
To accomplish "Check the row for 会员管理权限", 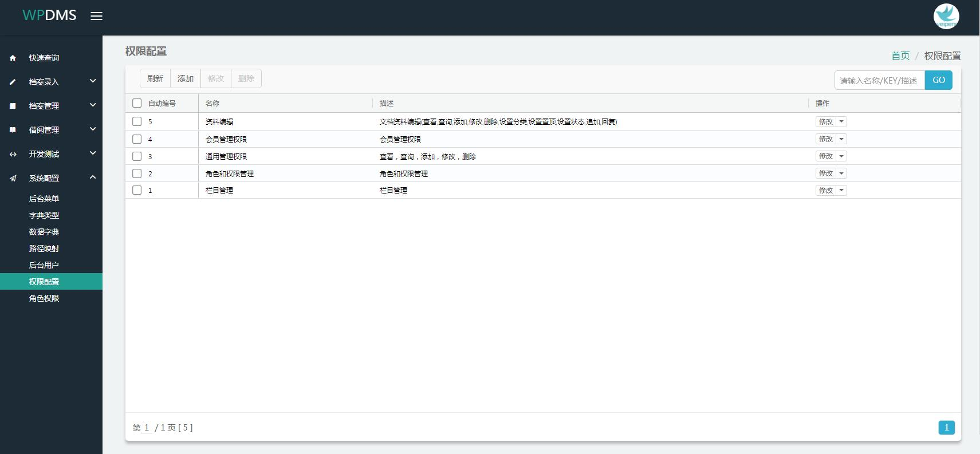I will (137, 139).
